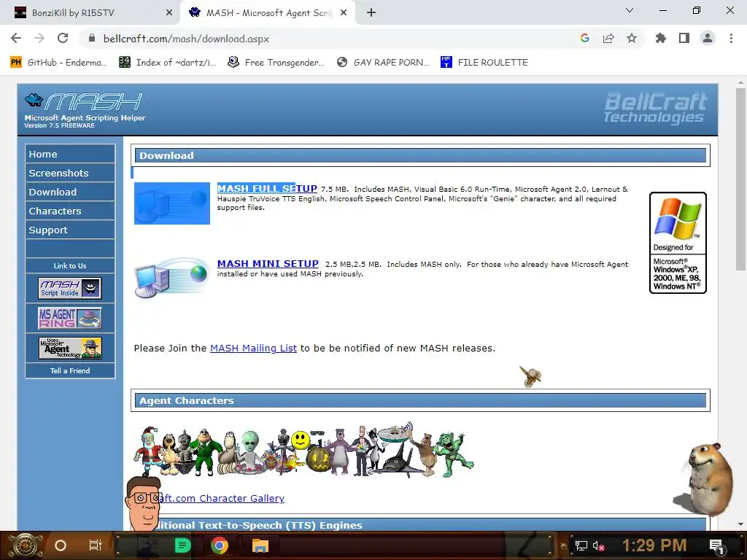Image resolution: width=747 pixels, height=560 pixels.
Task: Close the BonziKill tab
Action: [169, 13]
